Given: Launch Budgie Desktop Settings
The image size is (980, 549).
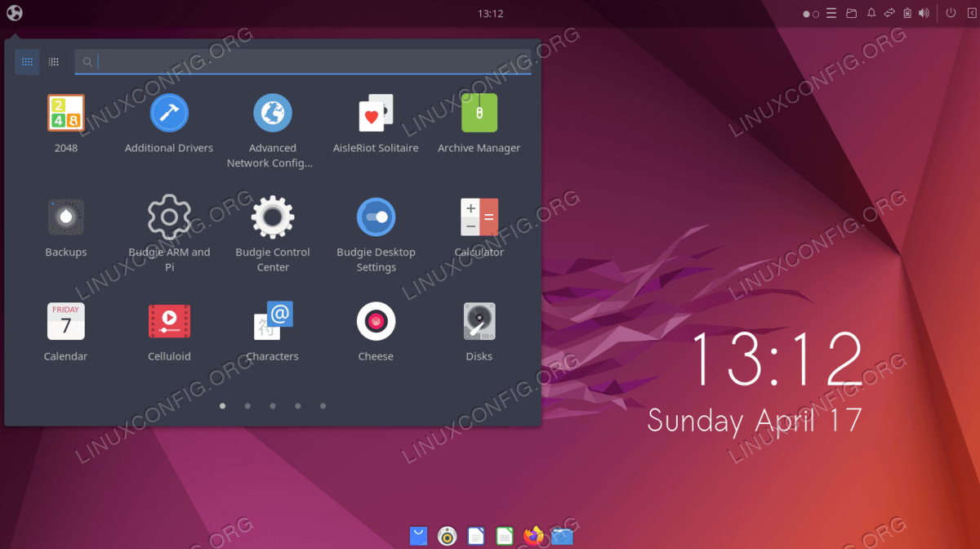Looking at the screenshot, I should [376, 235].
